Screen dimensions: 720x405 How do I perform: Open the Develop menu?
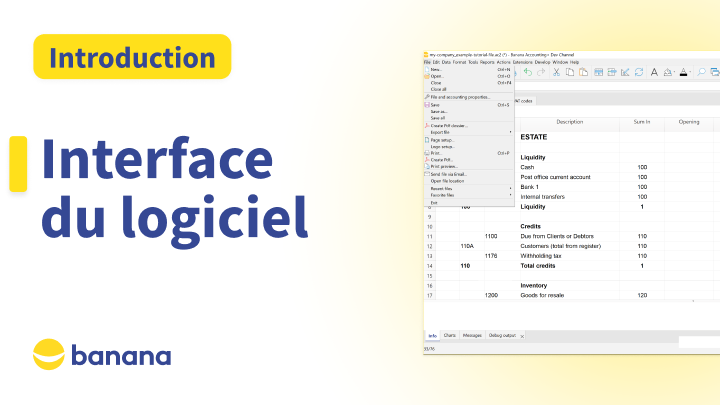click(542, 62)
